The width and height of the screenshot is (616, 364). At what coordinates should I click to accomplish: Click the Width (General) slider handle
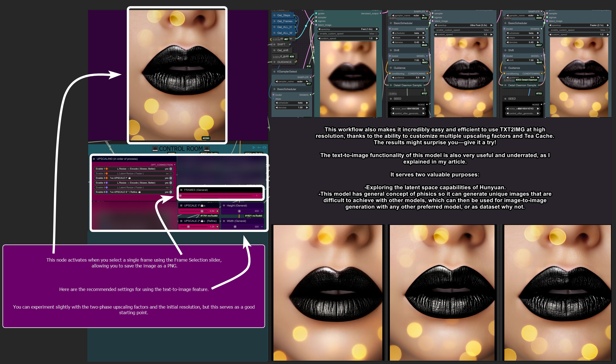235,227
